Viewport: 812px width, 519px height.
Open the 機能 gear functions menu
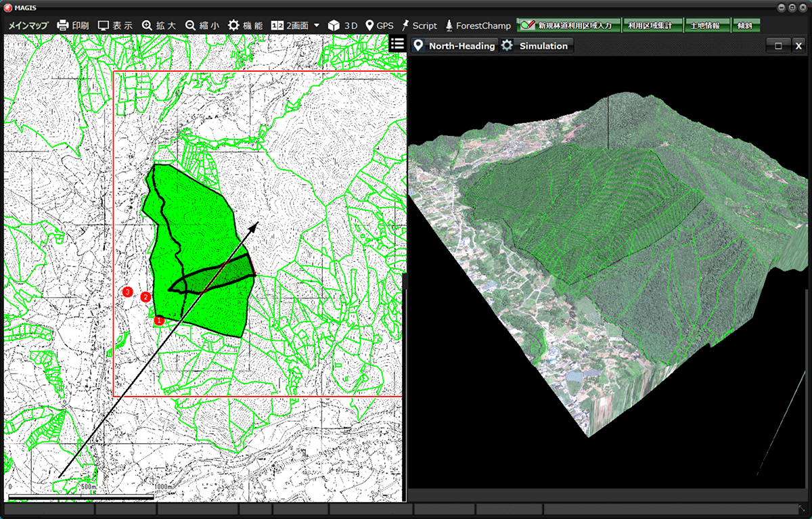coord(245,25)
